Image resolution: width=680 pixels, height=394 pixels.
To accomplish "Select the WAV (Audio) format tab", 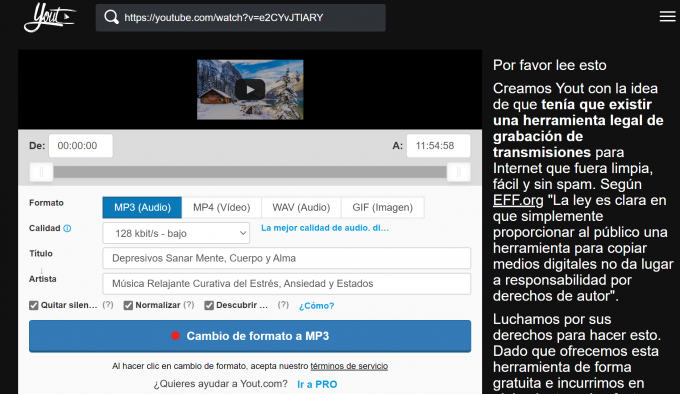I will pyautogui.click(x=301, y=207).
